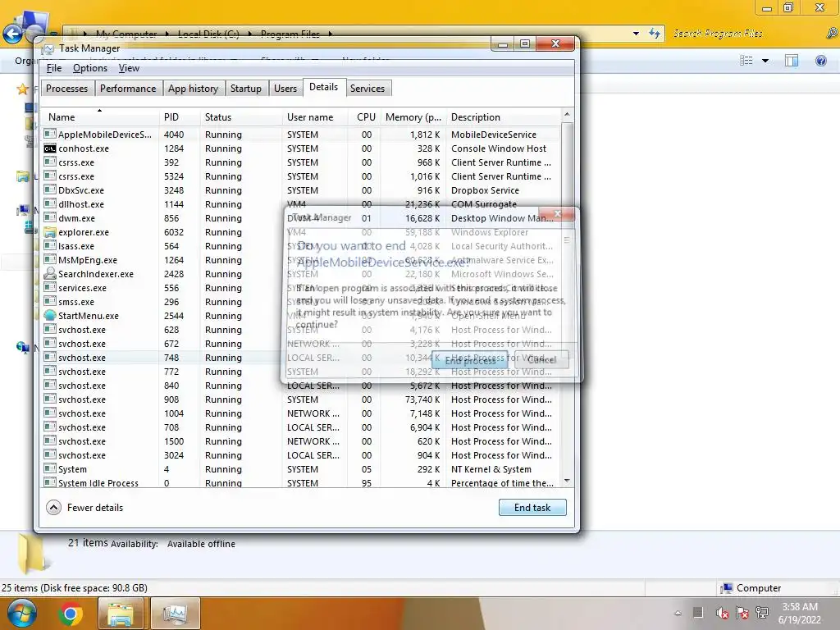Viewport: 840px width, 630px height.
Task: Click the Fewer details arrow icon
Action: click(x=53, y=507)
